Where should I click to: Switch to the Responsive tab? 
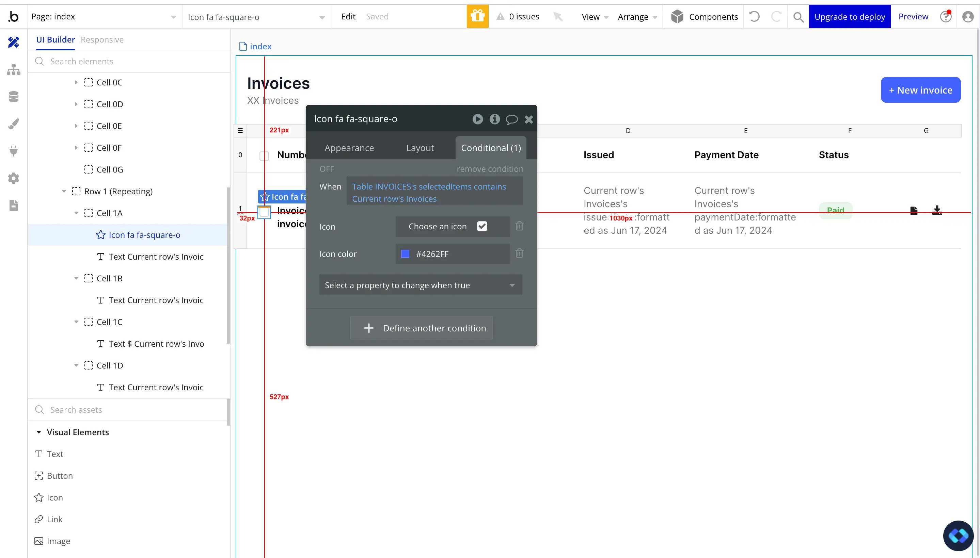click(x=102, y=39)
